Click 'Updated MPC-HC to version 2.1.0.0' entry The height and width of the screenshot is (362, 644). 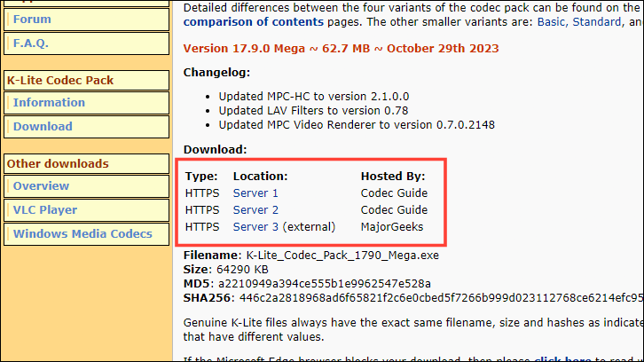[x=314, y=97]
